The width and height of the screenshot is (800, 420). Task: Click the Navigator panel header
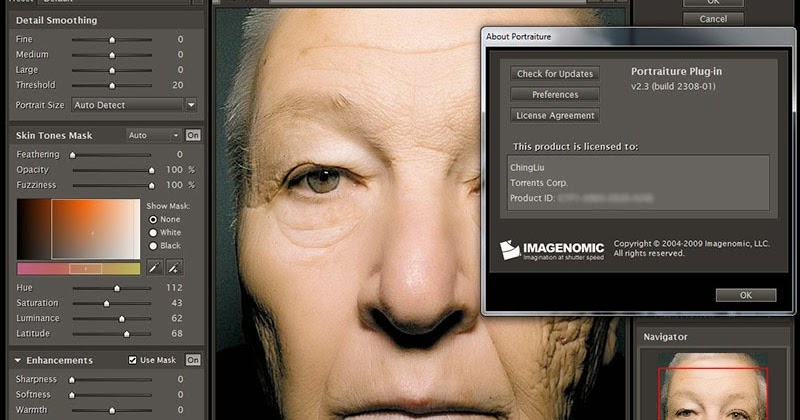tap(665, 337)
